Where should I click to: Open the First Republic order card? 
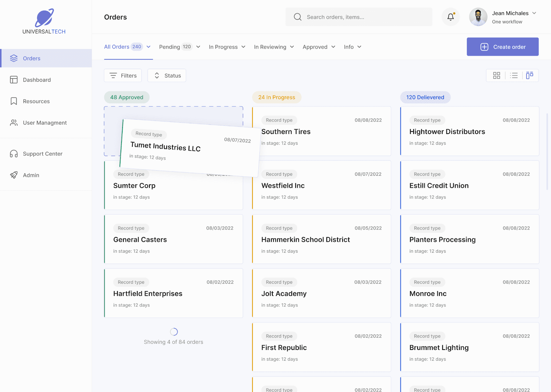(x=322, y=347)
